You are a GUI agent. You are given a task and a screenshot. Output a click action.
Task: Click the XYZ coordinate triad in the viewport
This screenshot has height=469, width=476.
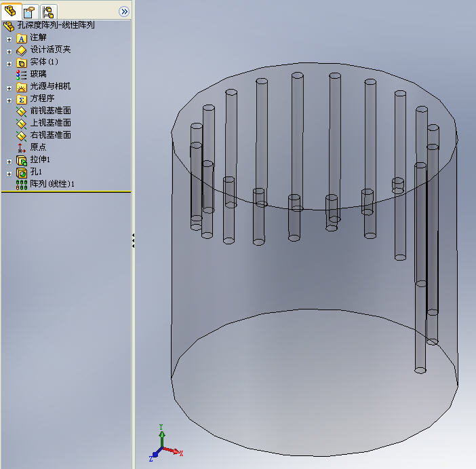(165, 443)
